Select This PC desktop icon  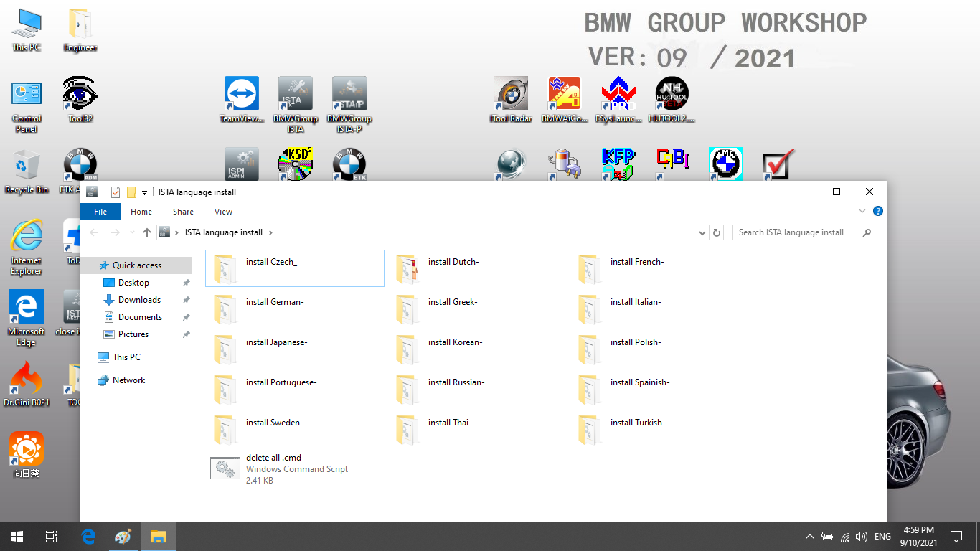click(27, 30)
